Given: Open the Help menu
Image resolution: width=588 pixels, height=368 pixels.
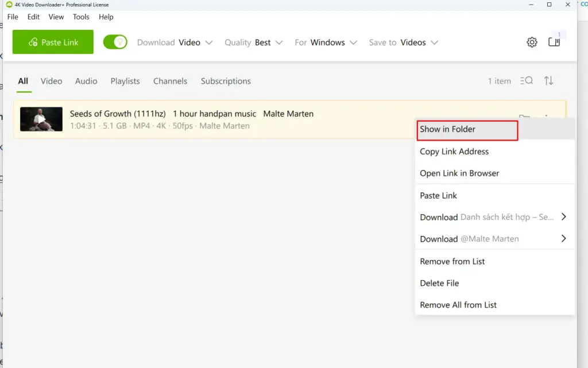Looking at the screenshot, I should [x=106, y=17].
